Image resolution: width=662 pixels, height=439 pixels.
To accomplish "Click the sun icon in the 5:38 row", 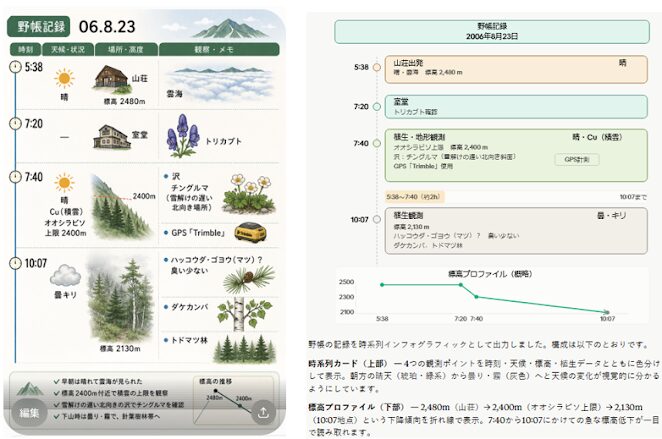I will [64, 78].
